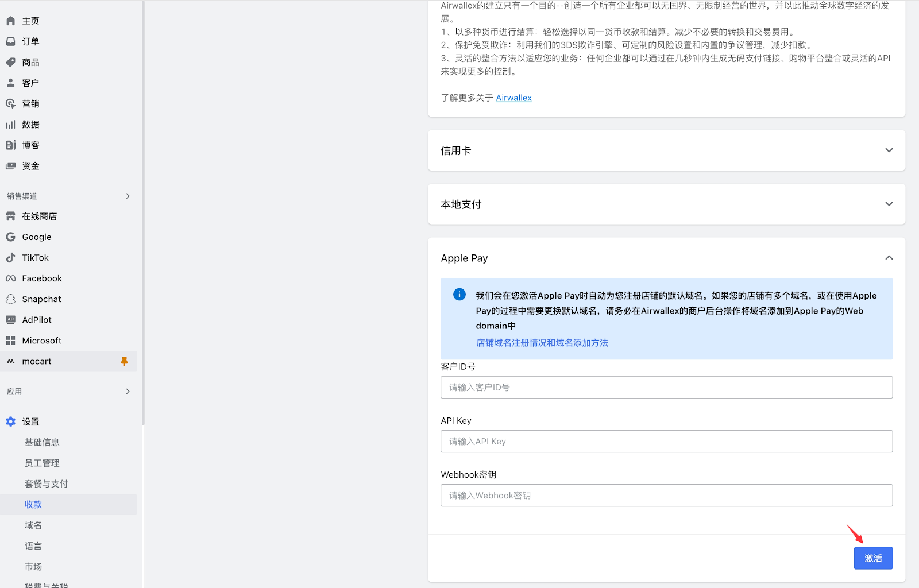The height and width of the screenshot is (588, 919).
Task: Focus the Webhook密钥 input field
Action: (x=666, y=496)
